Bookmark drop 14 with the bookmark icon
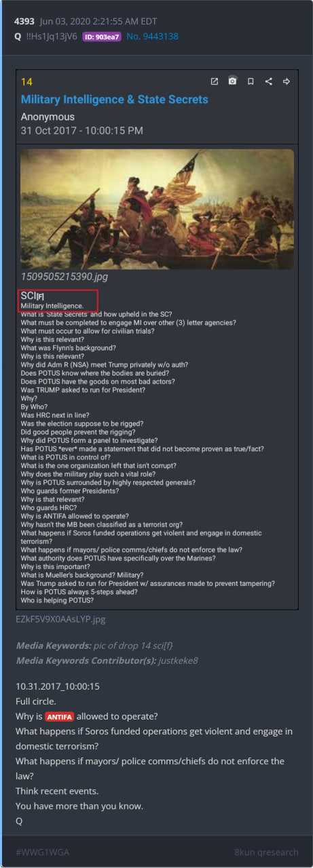 tap(251, 81)
